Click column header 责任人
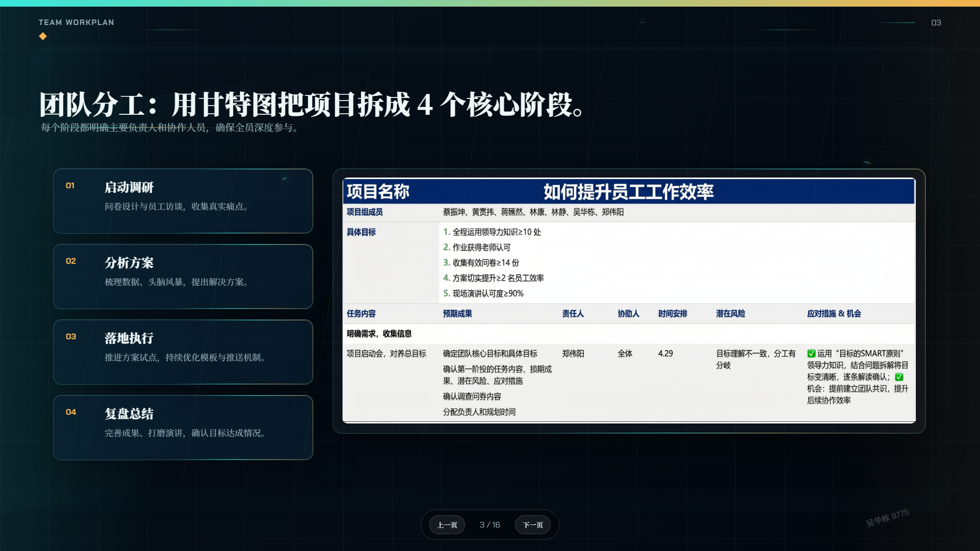Viewport: 980px width, 551px height. pos(573,314)
